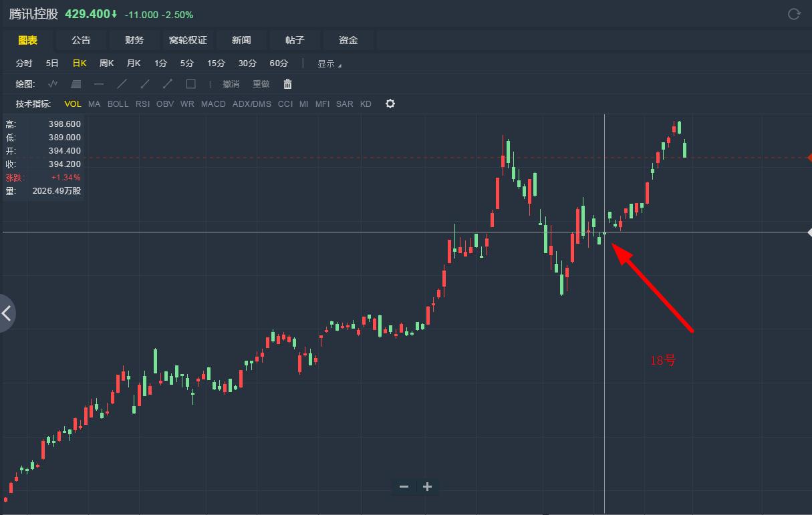Open the 财务 tab
This screenshot has width=812, height=515.
[134, 40]
